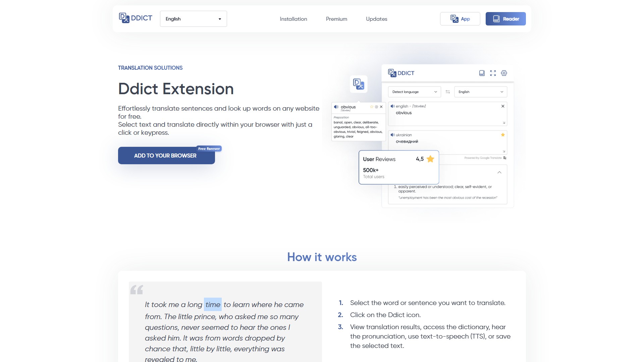Toggle the yellow favorite star on ukrainian
The height and width of the screenshot is (362, 644).
[502, 135]
